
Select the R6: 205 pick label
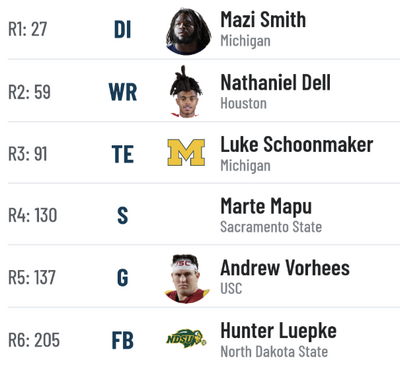(34, 340)
